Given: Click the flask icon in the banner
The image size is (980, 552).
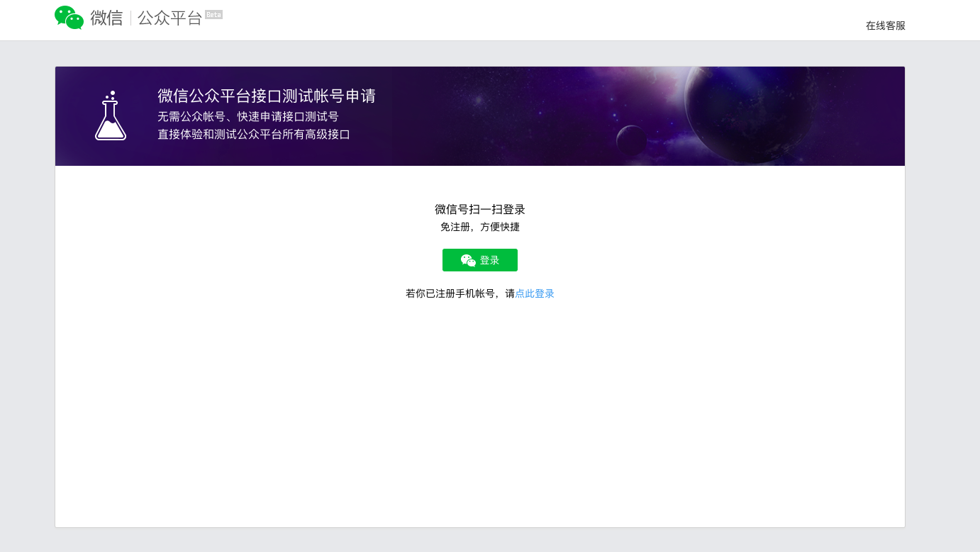Looking at the screenshot, I should (x=111, y=116).
